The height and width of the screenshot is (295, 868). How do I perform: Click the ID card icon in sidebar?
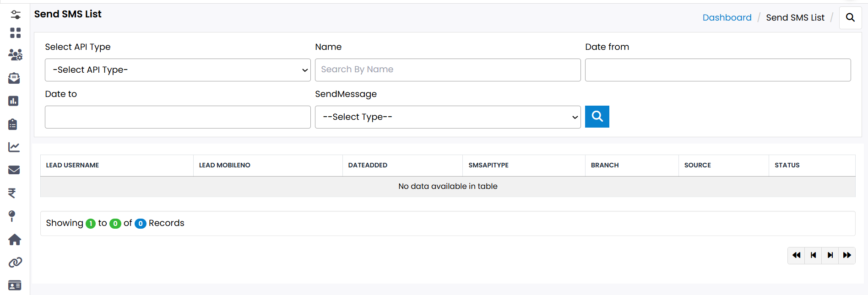coord(15,285)
